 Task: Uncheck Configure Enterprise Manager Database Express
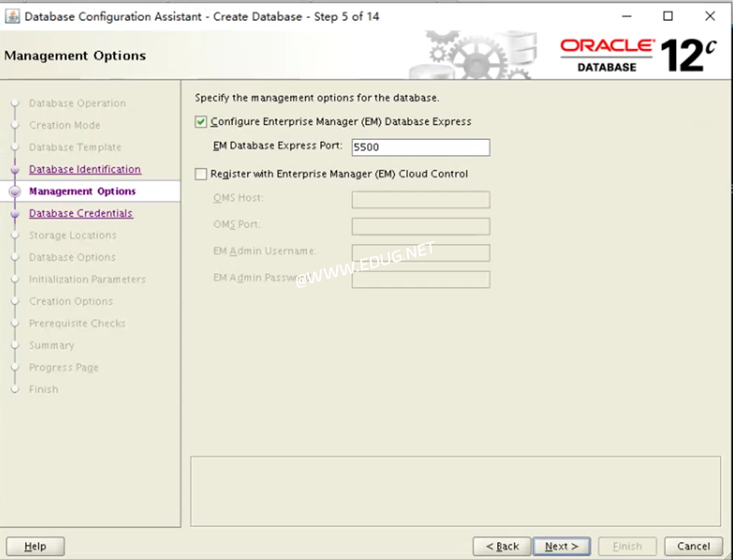[x=201, y=122]
